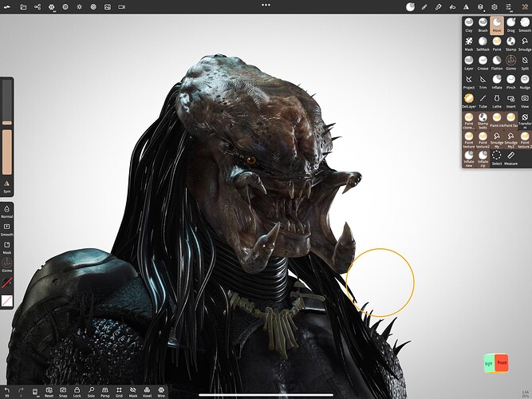Redo the last undone action
The width and height of the screenshot is (532, 399).
click(x=21, y=392)
